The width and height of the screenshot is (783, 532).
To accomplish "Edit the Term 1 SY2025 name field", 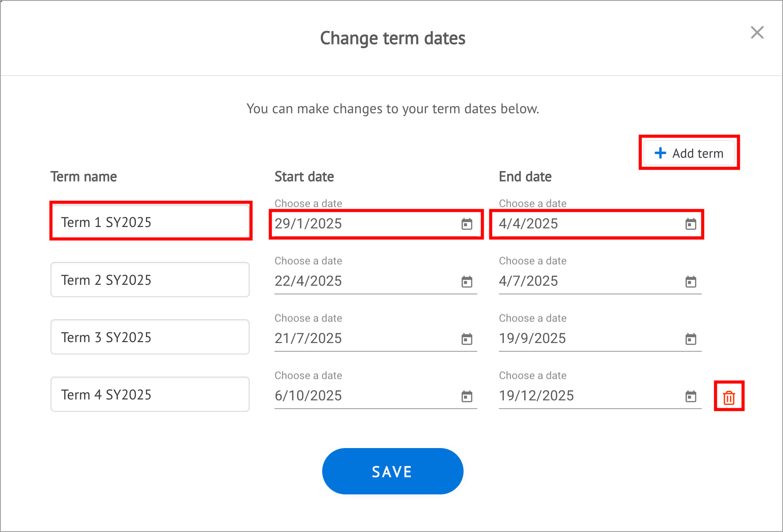I will (x=150, y=222).
